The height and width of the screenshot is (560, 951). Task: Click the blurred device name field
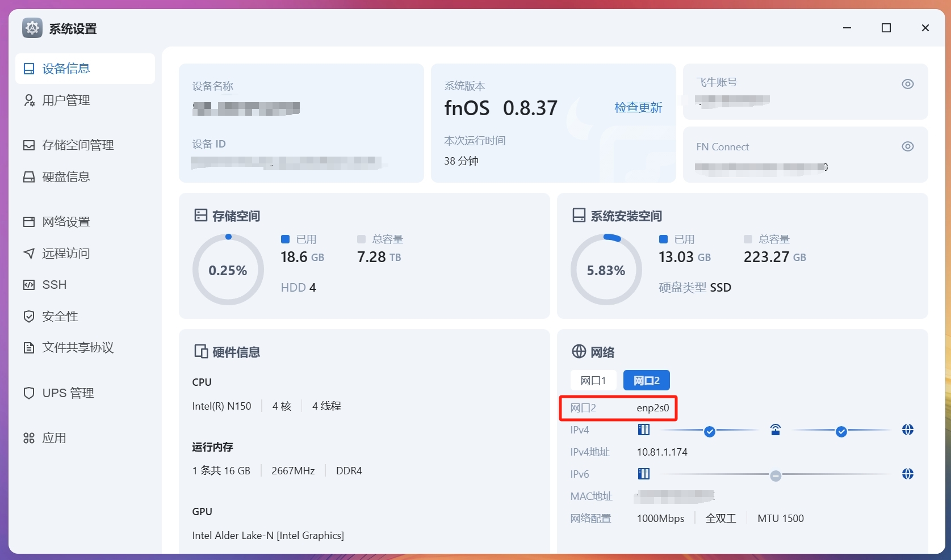click(246, 108)
